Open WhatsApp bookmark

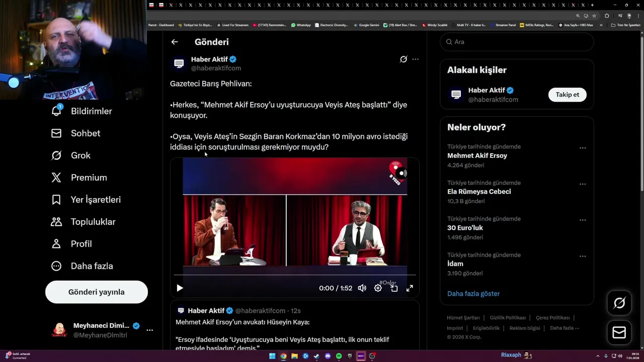pyautogui.click(x=301, y=25)
